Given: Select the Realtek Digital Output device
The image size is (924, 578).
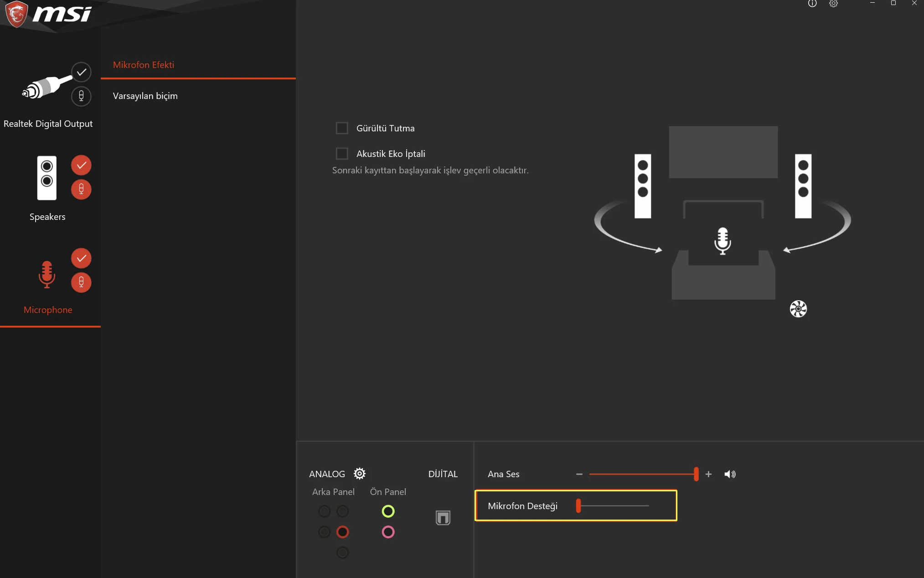Looking at the screenshot, I should click(46, 88).
